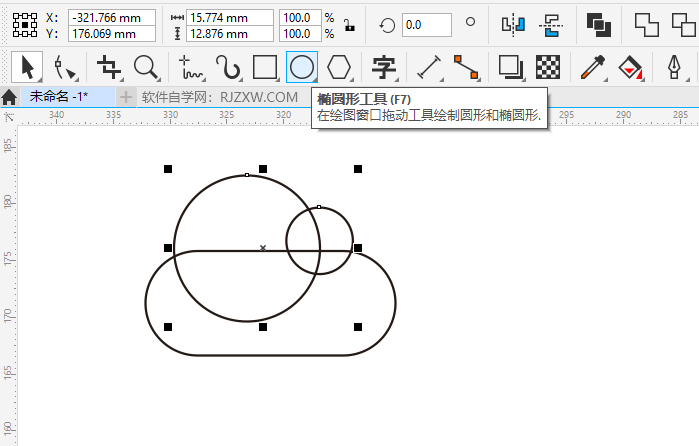Toggle the lock ratio padlock
The height and width of the screenshot is (446, 699).
click(x=347, y=25)
